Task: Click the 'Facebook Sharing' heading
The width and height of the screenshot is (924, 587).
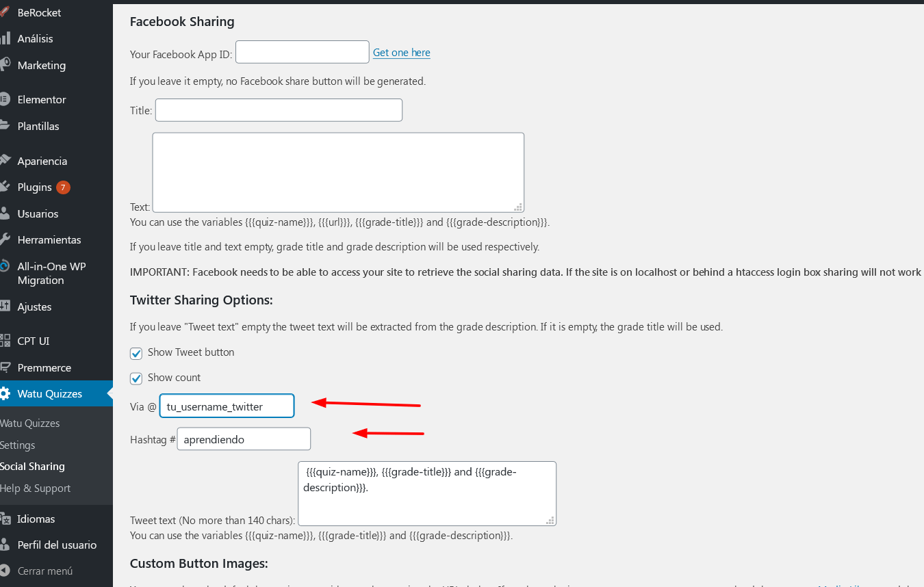Action: coord(182,21)
